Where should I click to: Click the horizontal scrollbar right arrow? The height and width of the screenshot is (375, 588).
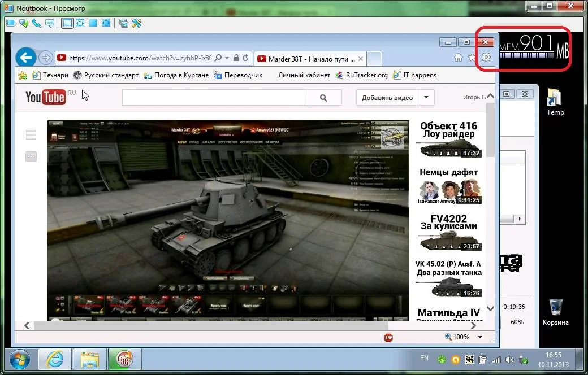[474, 325]
